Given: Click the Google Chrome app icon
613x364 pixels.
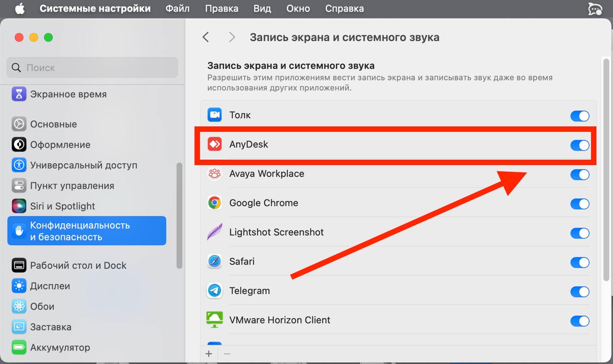Looking at the screenshot, I should [215, 203].
